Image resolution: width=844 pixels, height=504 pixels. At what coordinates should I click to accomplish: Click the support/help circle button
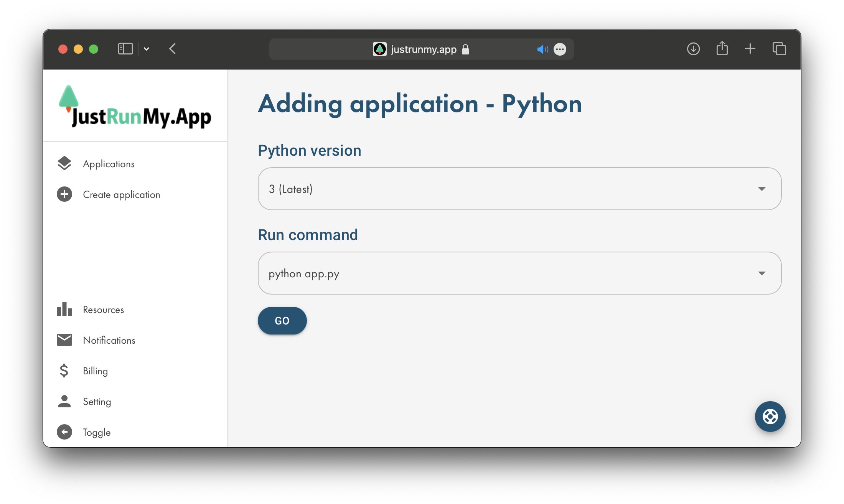click(770, 417)
